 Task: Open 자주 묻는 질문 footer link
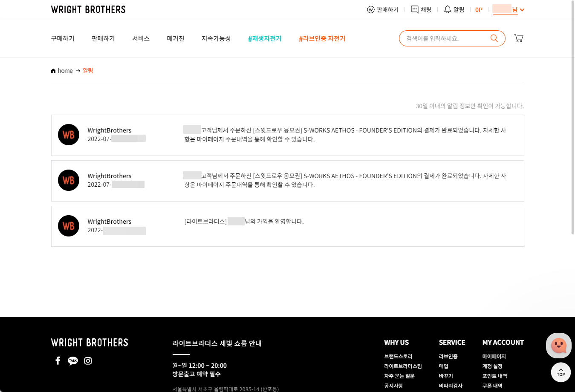(x=399, y=376)
